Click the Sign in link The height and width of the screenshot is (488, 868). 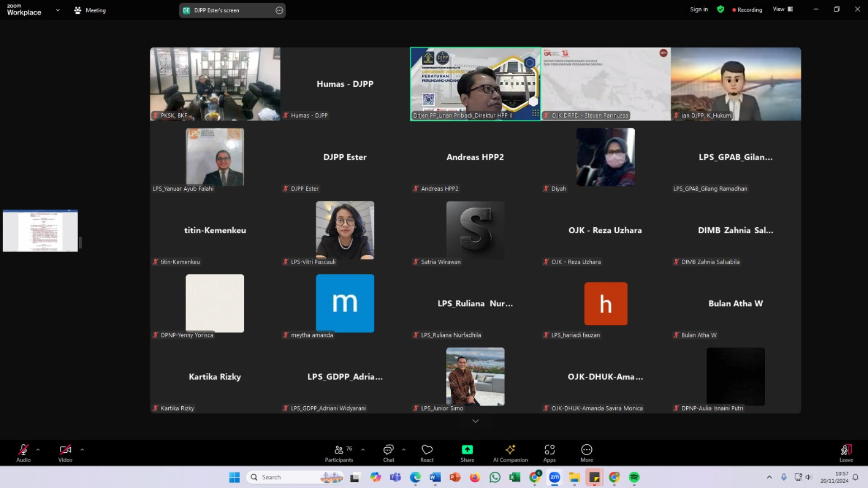tap(699, 9)
